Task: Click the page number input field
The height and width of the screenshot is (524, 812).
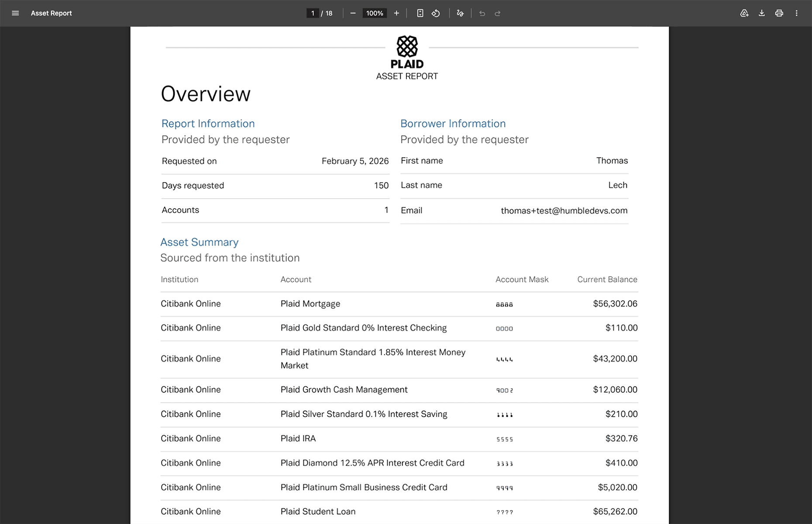Action: coord(313,13)
